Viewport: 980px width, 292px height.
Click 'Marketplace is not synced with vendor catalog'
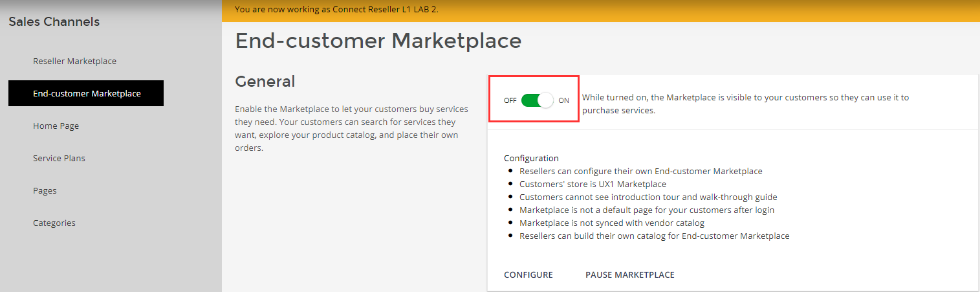pyautogui.click(x=611, y=223)
